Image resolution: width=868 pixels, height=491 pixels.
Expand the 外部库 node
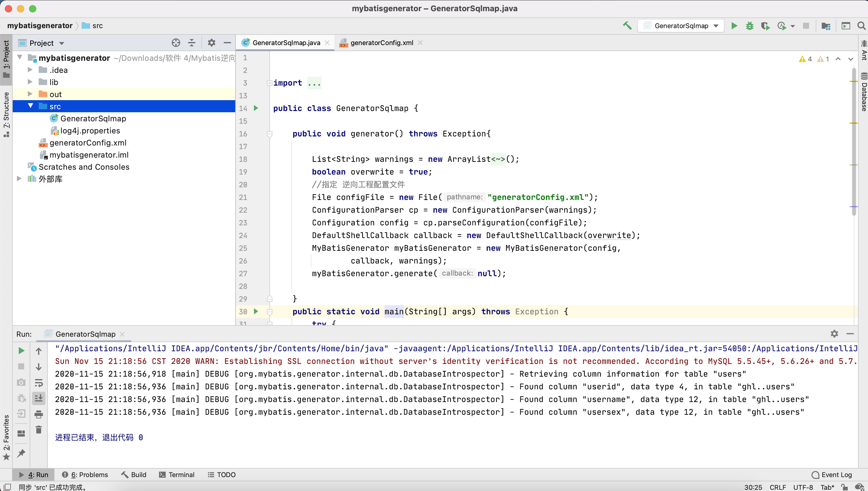(x=19, y=179)
